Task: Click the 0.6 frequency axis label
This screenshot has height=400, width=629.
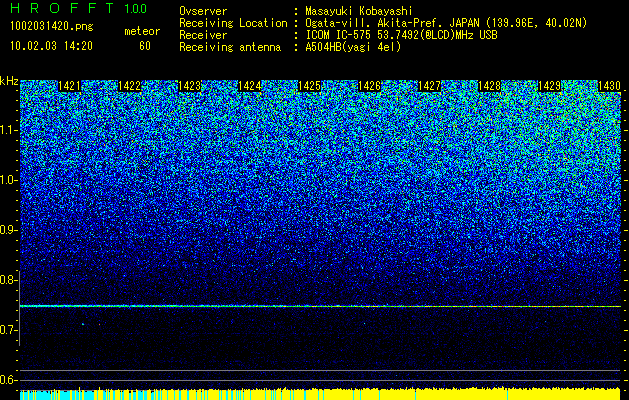Action: 8,380
